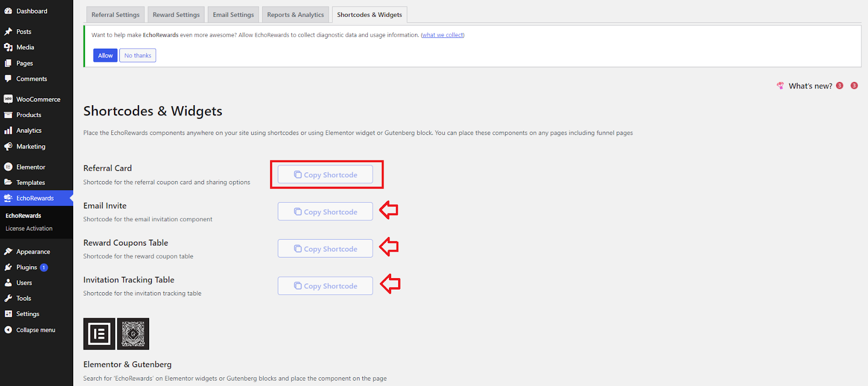The image size is (868, 386).
Task: Click Allow to share diagnostic data
Action: point(105,55)
